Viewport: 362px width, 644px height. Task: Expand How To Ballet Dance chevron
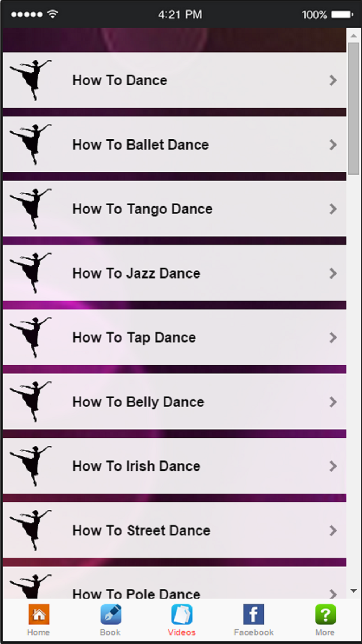point(333,145)
